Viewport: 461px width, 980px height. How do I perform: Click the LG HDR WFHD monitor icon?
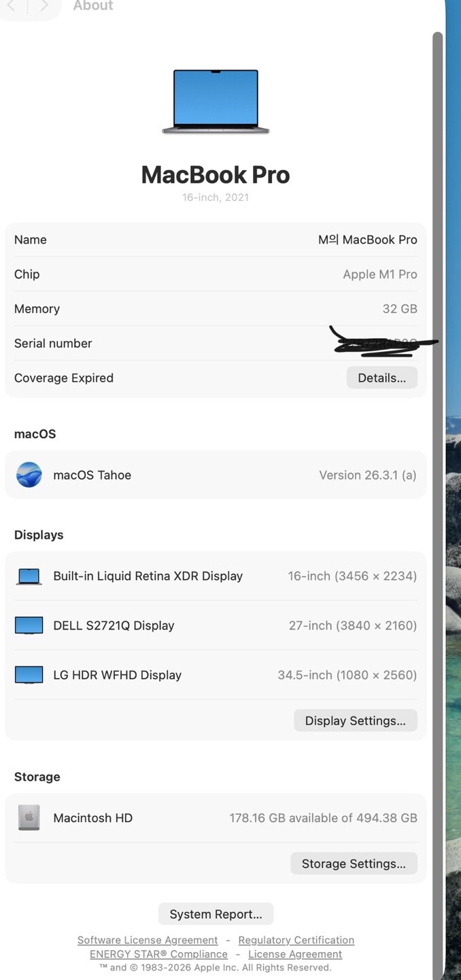pyautogui.click(x=29, y=675)
